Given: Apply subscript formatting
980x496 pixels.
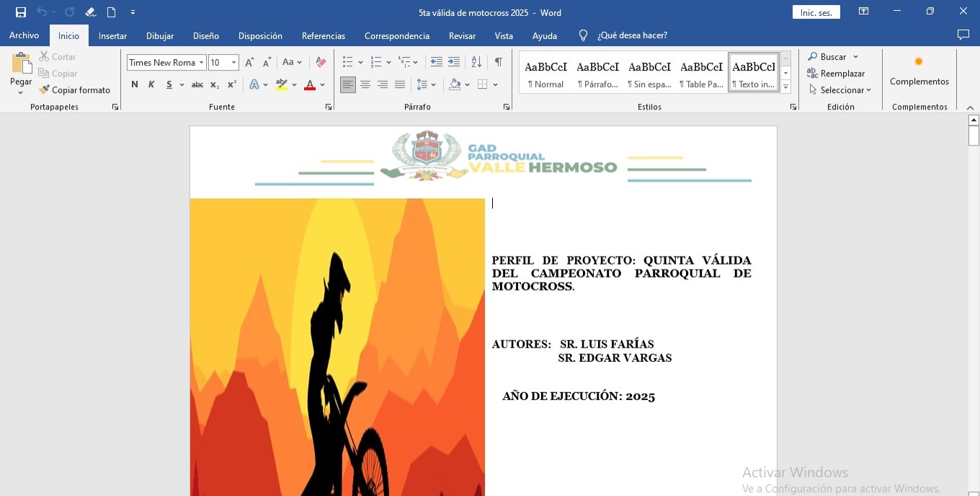Looking at the screenshot, I should 215,85.
